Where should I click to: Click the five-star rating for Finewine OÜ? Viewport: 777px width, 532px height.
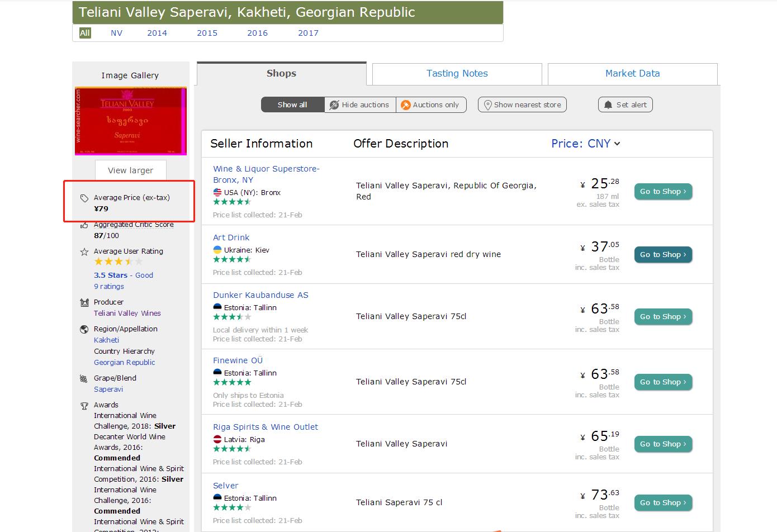pyautogui.click(x=232, y=382)
